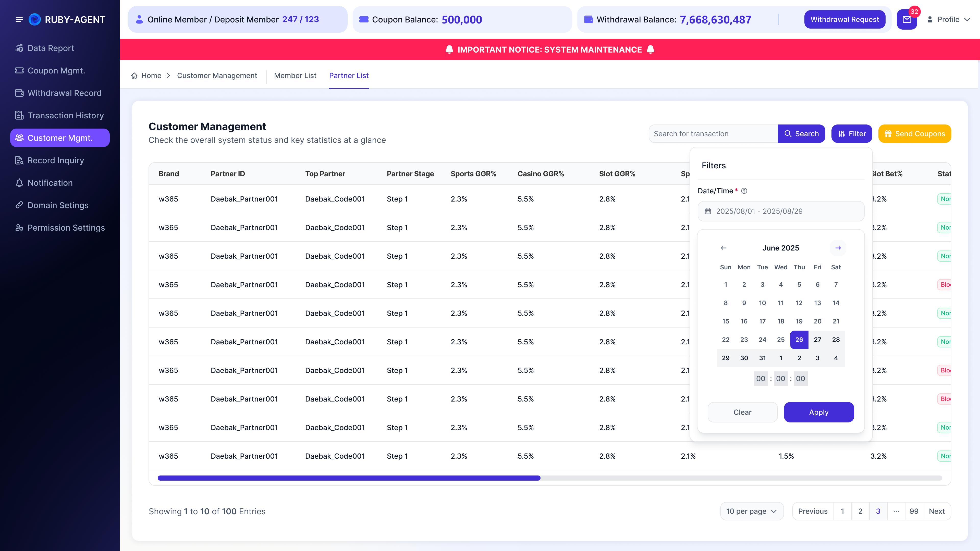Click the Clear button in filters
Image resolution: width=980 pixels, height=551 pixels.
[742, 412]
